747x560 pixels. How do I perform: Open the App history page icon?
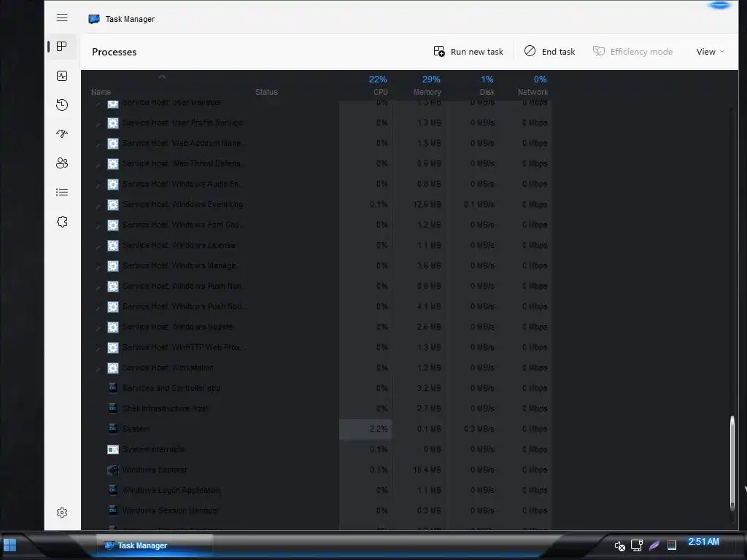(62, 105)
